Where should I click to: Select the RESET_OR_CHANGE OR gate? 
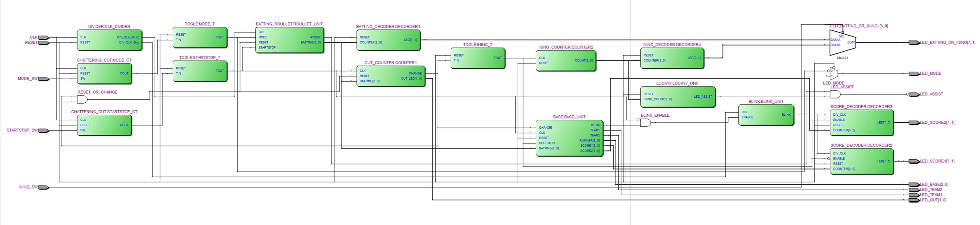(82, 100)
